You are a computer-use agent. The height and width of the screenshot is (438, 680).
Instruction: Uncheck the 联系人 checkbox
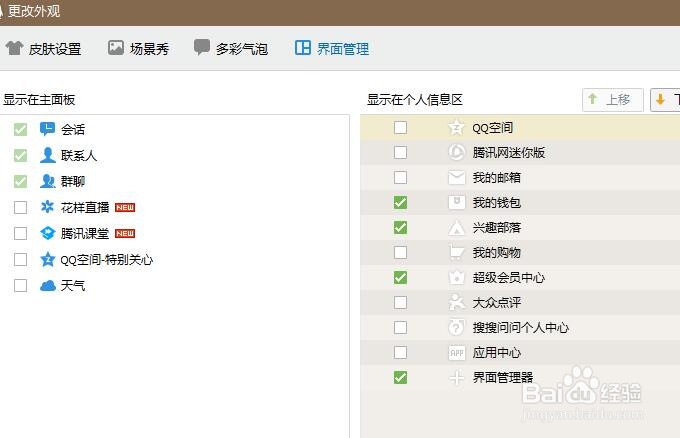click(20, 155)
